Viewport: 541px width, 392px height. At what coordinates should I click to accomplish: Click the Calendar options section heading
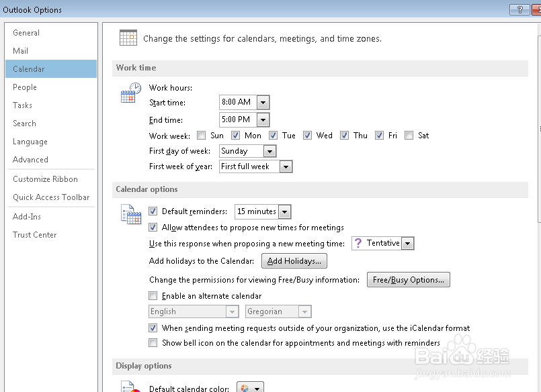pos(147,189)
